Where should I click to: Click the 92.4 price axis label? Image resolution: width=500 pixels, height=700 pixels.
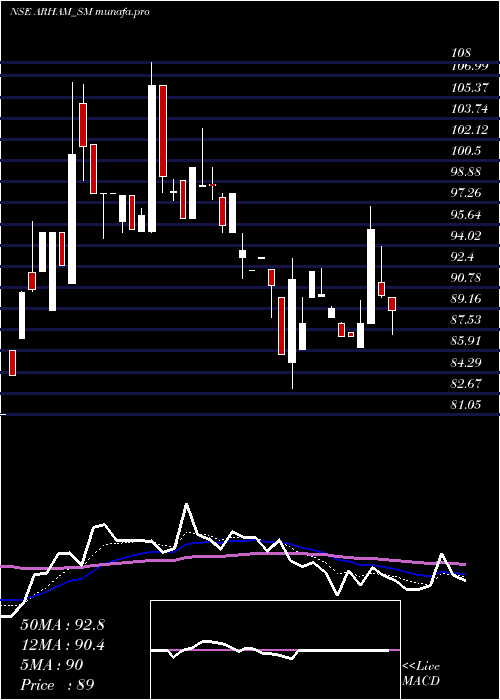coord(463,257)
